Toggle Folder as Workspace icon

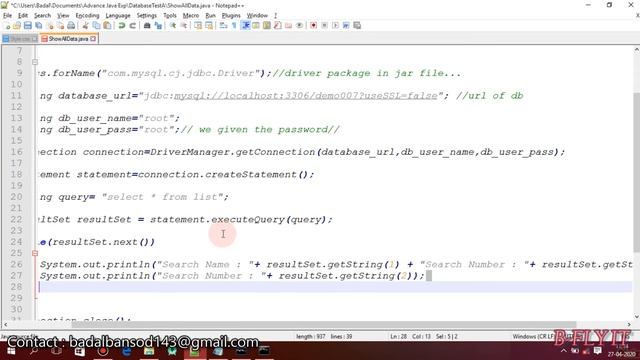[289, 26]
